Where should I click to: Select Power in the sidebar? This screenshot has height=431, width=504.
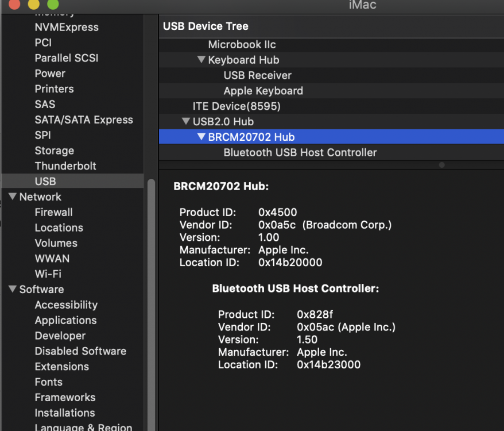[50, 74]
